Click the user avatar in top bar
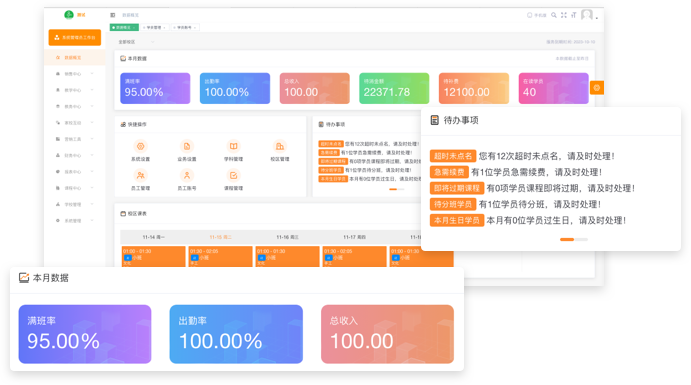691x385 pixels. pyautogui.click(x=587, y=15)
